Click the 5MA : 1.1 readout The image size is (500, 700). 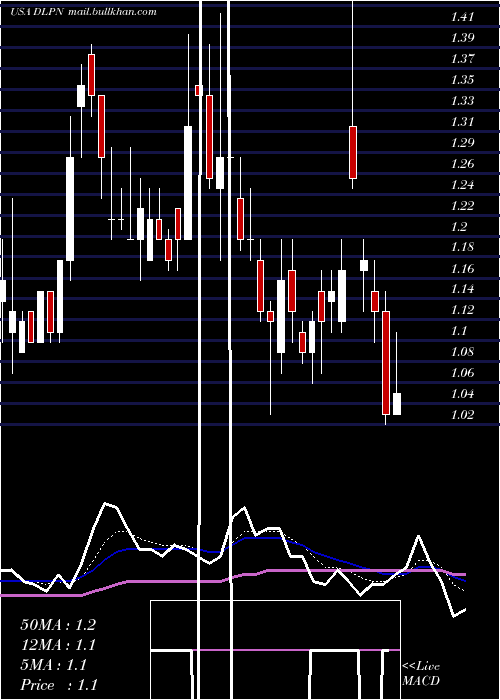(x=54, y=665)
